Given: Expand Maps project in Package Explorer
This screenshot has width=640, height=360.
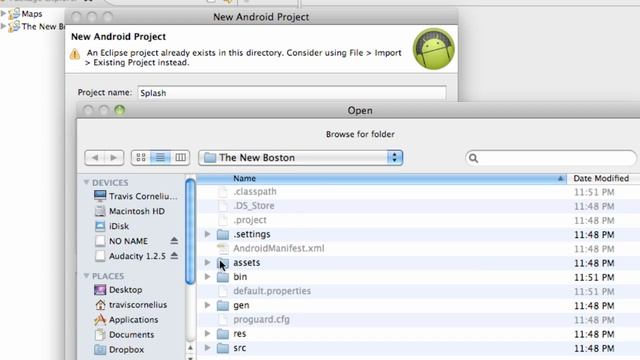Looking at the screenshot, I should [x=3, y=13].
